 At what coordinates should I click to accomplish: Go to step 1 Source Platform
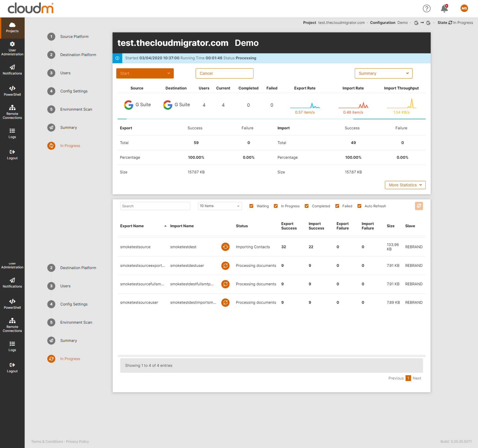[x=68, y=37]
